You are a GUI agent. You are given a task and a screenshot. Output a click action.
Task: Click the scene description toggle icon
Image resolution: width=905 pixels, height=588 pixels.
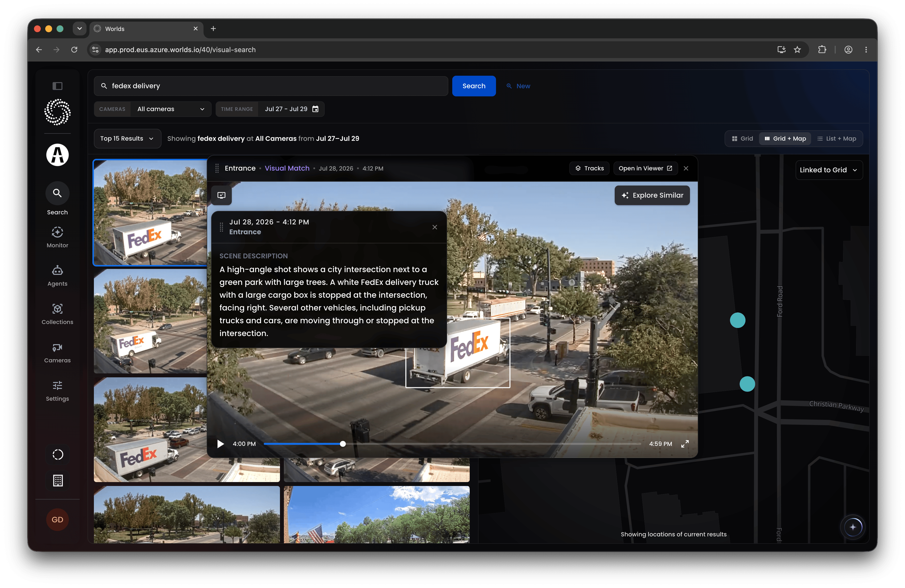(221, 195)
